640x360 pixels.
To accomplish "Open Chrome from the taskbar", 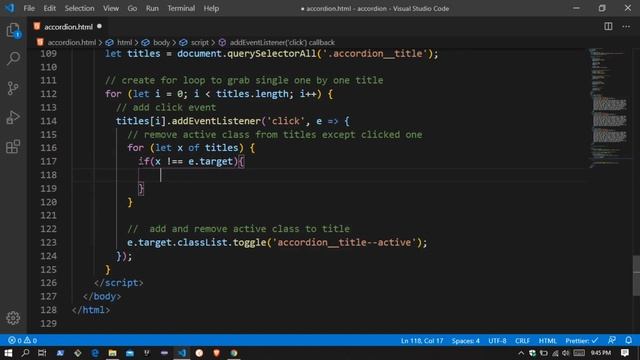I will 234,353.
